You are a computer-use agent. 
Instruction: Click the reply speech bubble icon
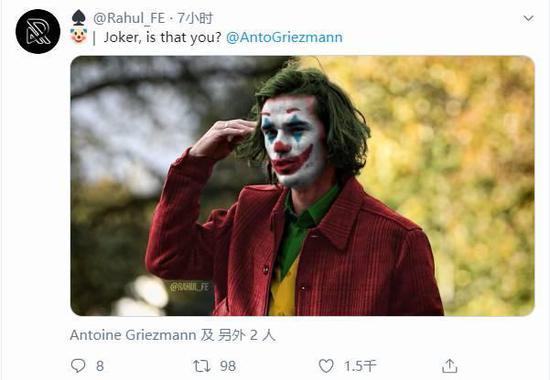pyautogui.click(x=78, y=366)
